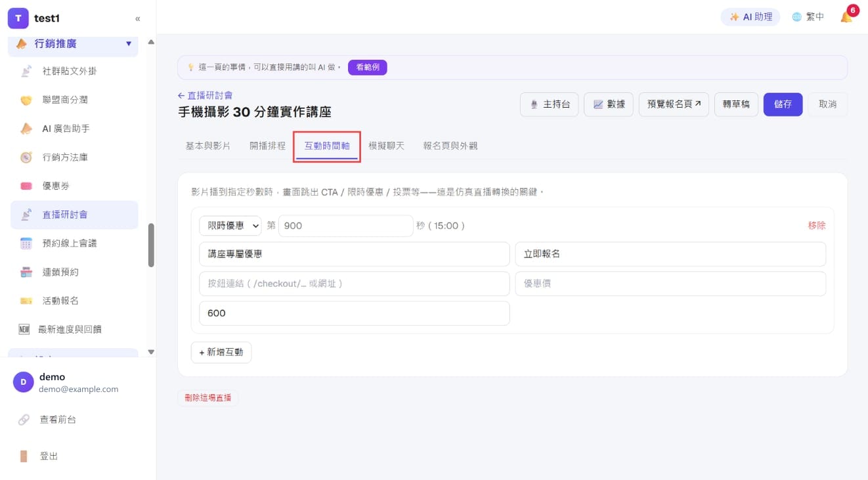Click the 活動報名 ticket icon
The image size is (868, 480).
[26, 301]
